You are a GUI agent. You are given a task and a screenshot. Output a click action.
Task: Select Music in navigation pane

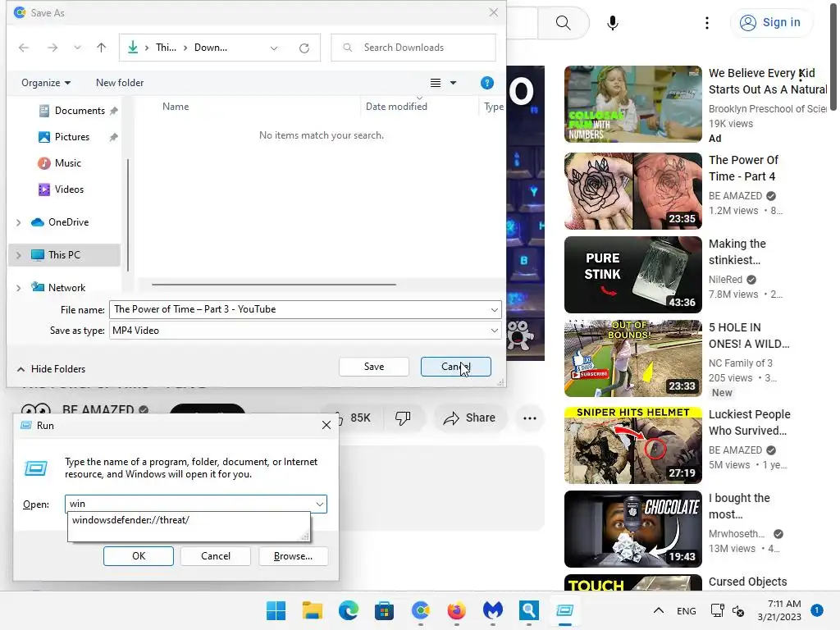[x=67, y=163]
